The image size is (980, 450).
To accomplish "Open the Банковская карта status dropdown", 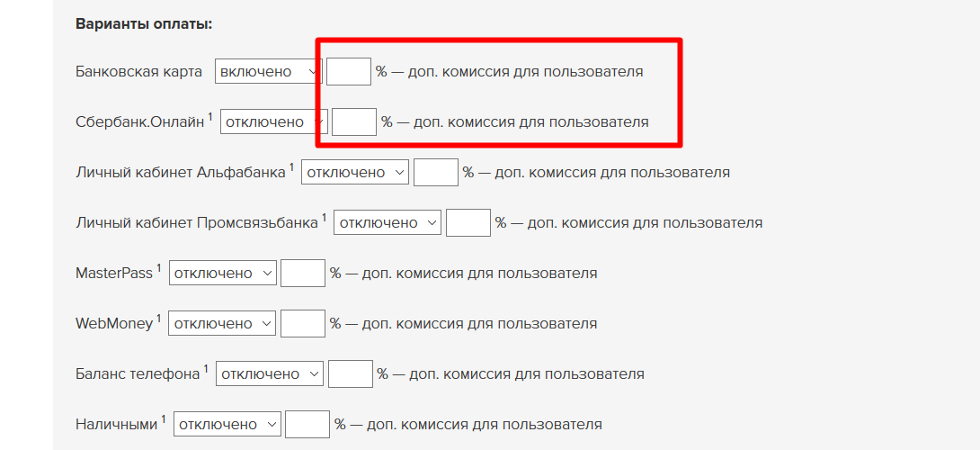I will pyautogui.click(x=269, y=71).
